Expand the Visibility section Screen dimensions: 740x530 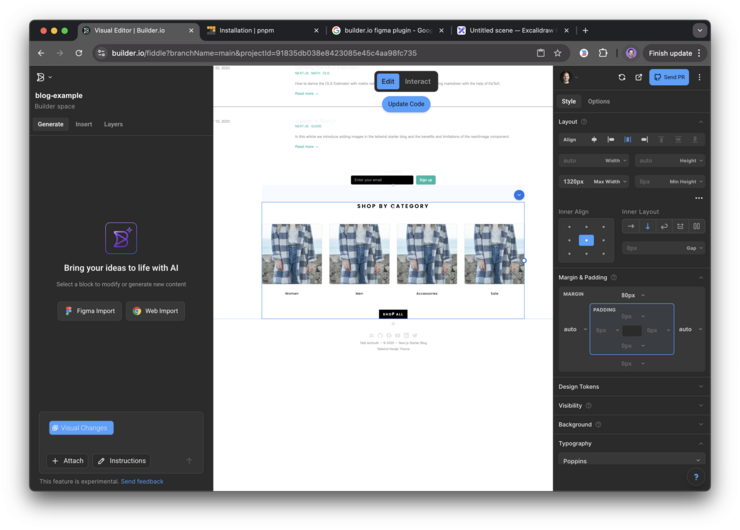[x=631, y=405]
